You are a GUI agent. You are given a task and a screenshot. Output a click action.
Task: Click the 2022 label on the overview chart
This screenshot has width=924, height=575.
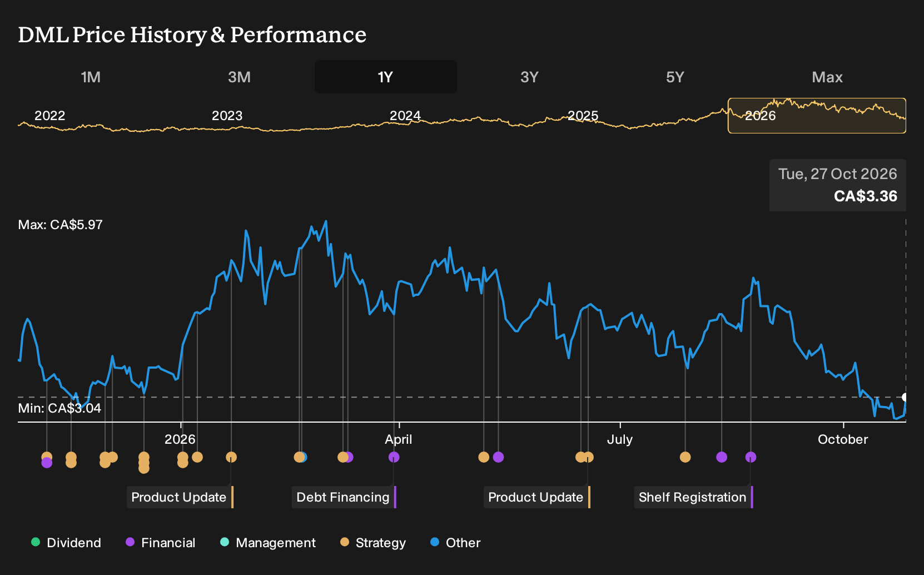[x=50, y=116]
